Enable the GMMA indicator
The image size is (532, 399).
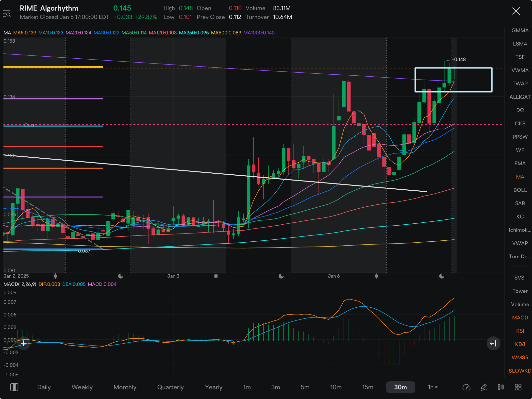point(520,31)
